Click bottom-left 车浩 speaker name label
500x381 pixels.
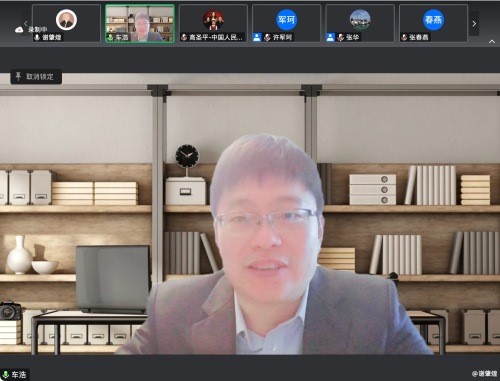tap(19, 375)
